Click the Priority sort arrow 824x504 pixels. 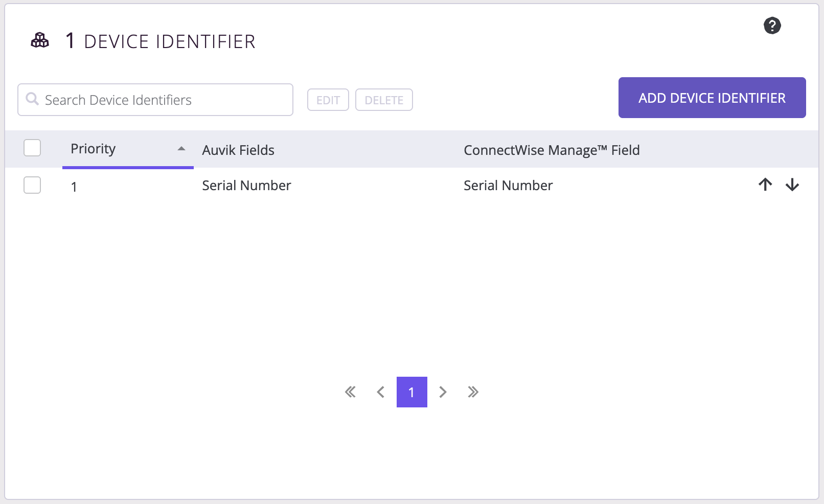181,149
